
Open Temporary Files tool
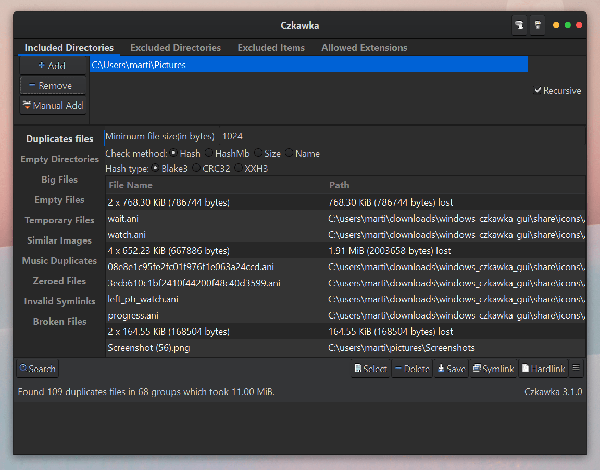coord(60,220)
